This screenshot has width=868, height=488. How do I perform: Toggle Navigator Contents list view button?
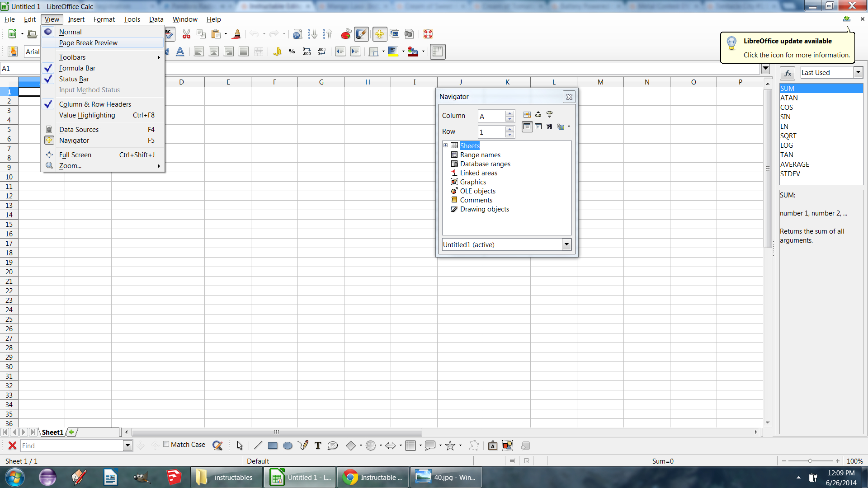point(527,127)
